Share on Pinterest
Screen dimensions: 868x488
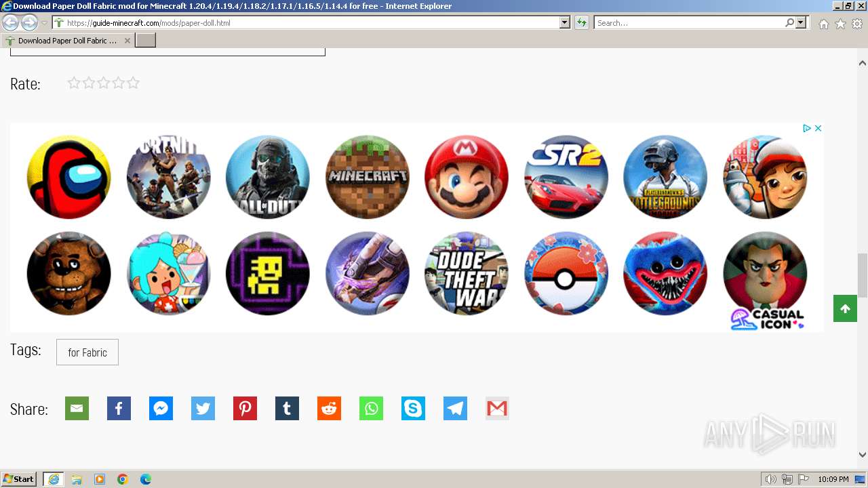pyautogui.click(x=245, y=409)
